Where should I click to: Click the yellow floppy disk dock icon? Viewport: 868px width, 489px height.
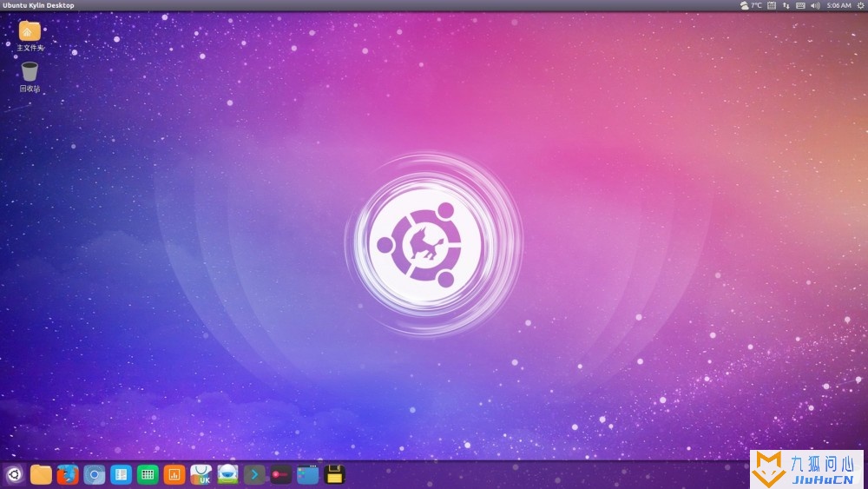(x=334, y=474)
